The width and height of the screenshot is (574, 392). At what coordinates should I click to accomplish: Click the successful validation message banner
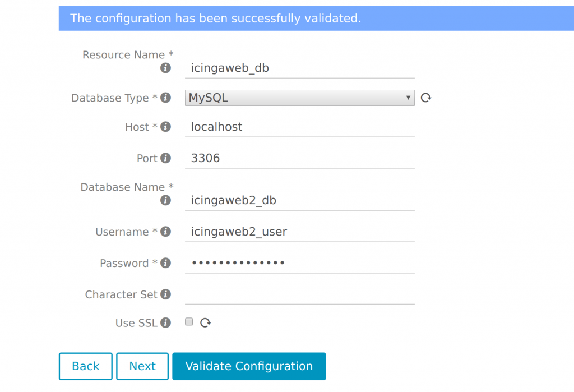[x=314, y=18]
